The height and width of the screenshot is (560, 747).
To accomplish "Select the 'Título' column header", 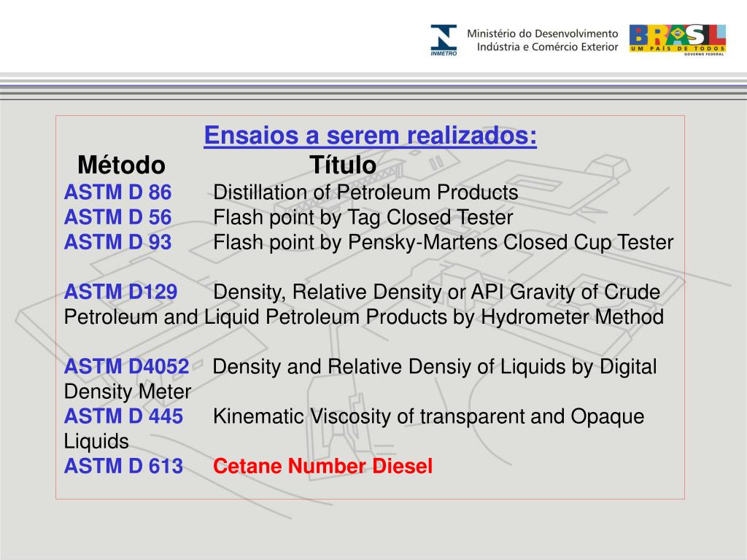I will click(343, 165).
